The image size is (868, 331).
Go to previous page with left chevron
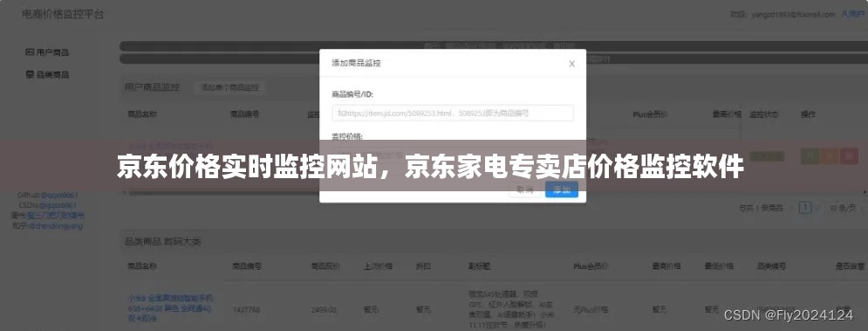coord(792,208)
